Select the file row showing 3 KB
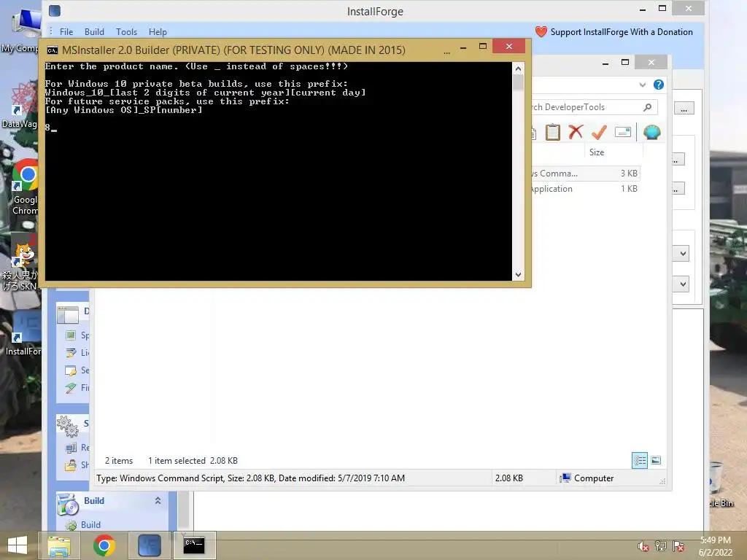Screen dimensions: 747x560 point(585,174)
